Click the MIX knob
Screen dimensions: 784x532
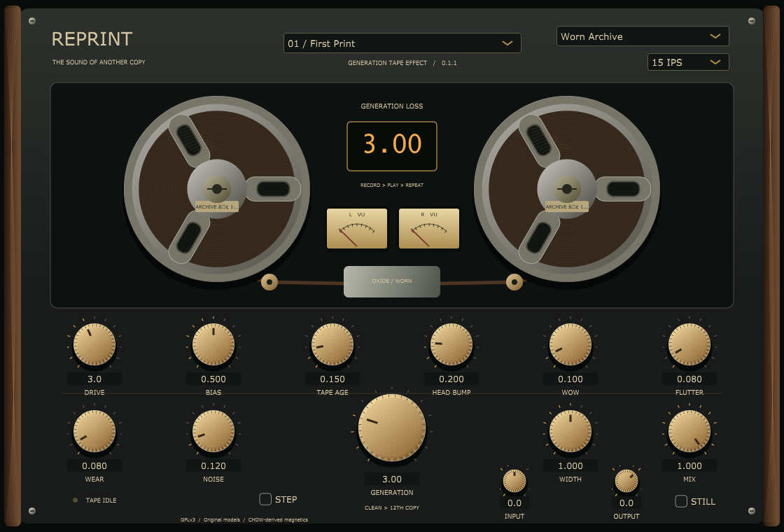coord(689,431)
